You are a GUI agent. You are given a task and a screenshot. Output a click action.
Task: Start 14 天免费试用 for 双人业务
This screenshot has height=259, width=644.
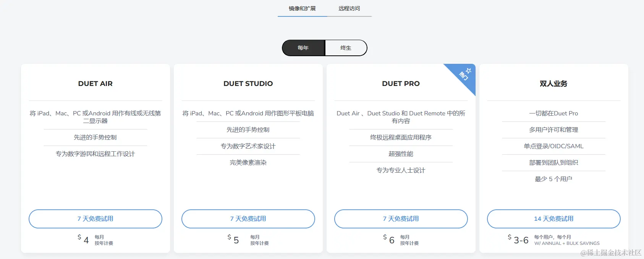(554, 219)
